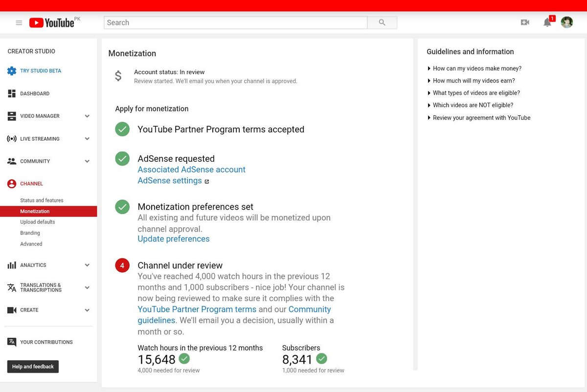This screenshot has height=392, width=587.
Task: Click '8,341' subscribers value
Action: [297, 360]
